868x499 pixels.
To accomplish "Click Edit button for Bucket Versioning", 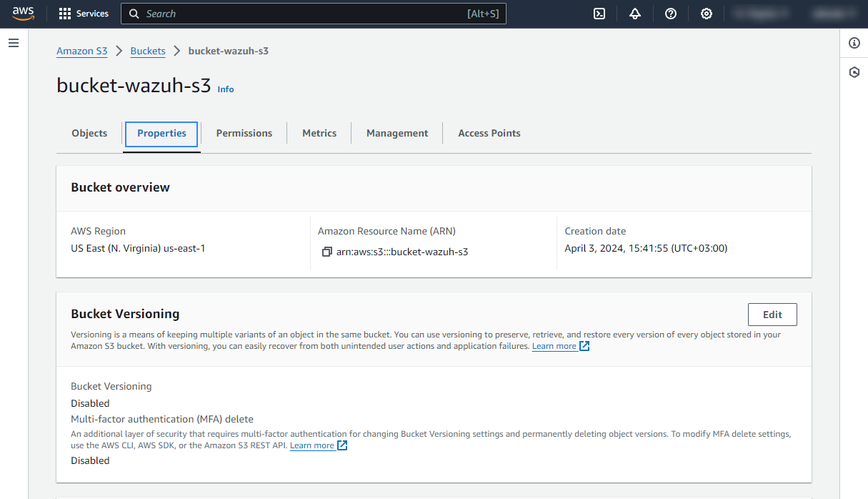I will (x=772, y=315).
